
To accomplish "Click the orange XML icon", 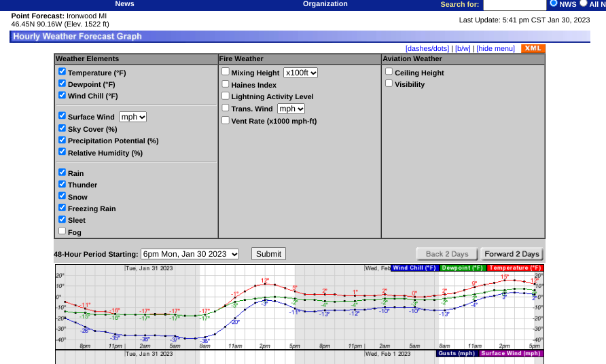I will pos(533,48).
